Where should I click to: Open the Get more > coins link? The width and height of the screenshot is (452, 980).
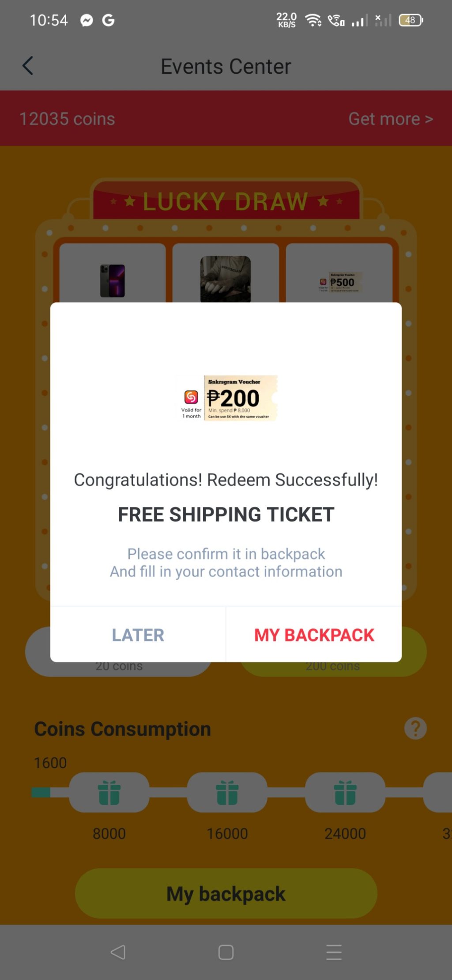(x=391, y=119)
